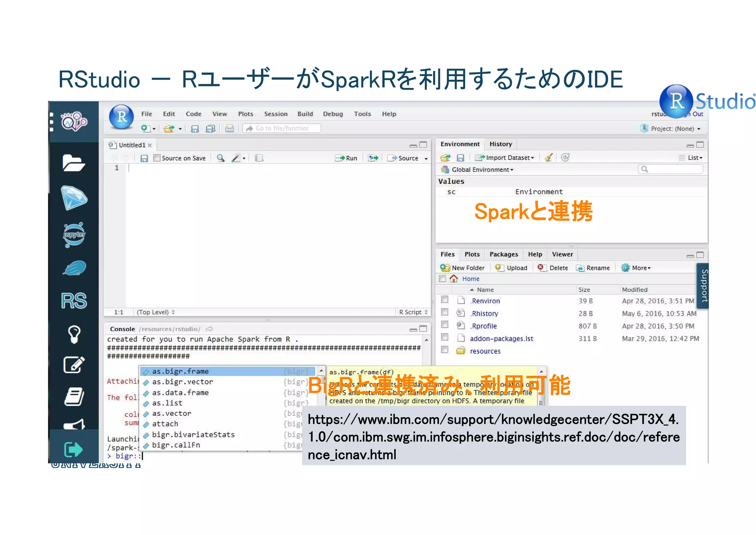This screenshot has width=756, height=535.
Task: Click the Rename button
Action: coord(593,268)
